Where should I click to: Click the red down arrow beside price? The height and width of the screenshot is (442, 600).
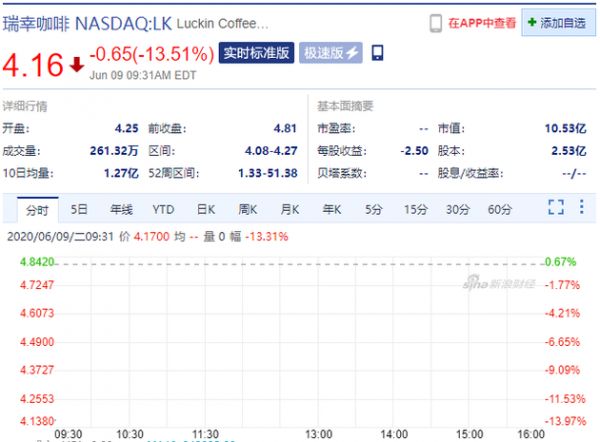tap(78, 64)
